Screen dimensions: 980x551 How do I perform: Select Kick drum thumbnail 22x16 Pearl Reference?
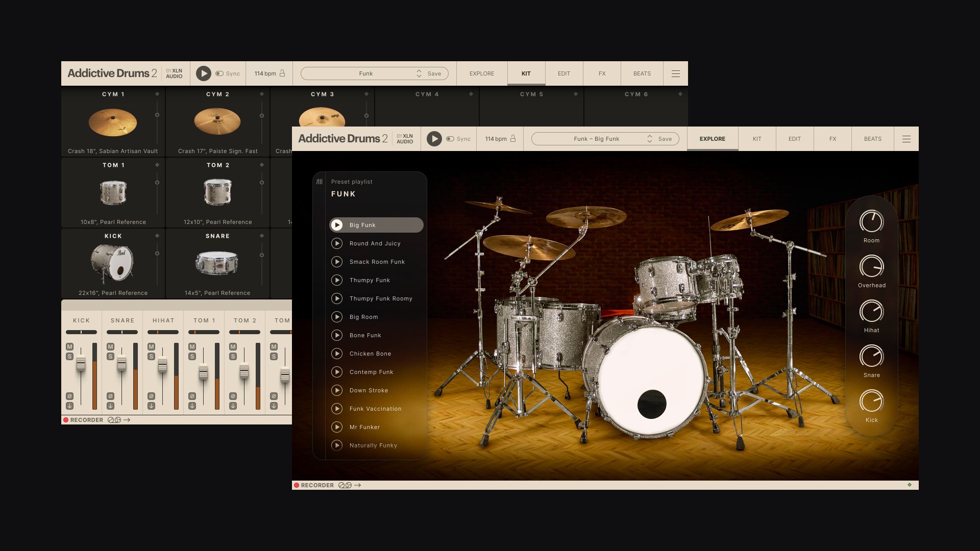(113, 263)
